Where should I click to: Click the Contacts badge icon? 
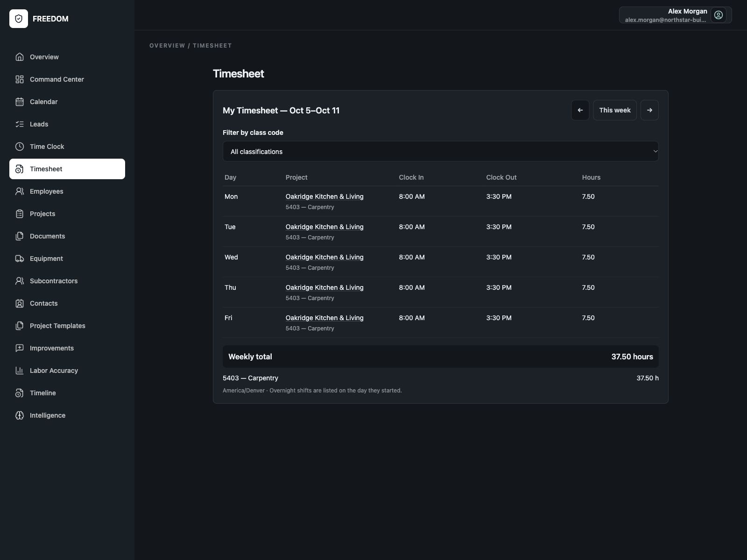pyautogui.click(x=20, y=303)
